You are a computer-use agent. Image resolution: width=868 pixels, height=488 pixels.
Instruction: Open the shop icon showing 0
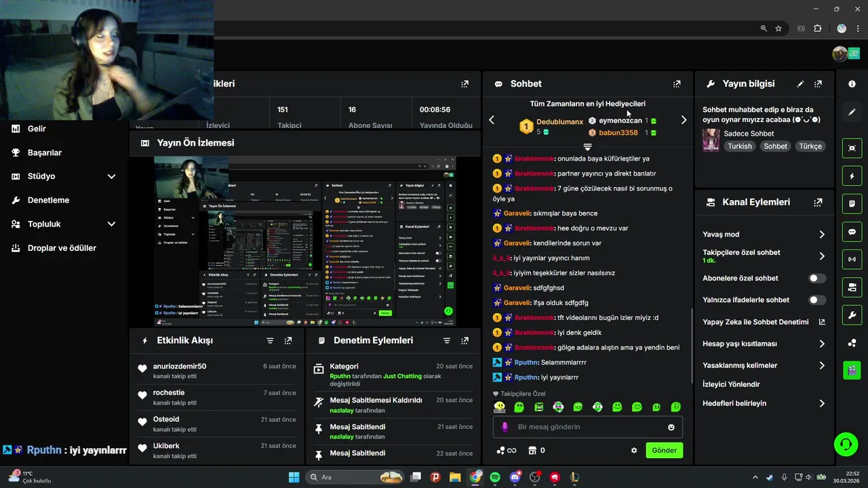click(x=536, y=450)
